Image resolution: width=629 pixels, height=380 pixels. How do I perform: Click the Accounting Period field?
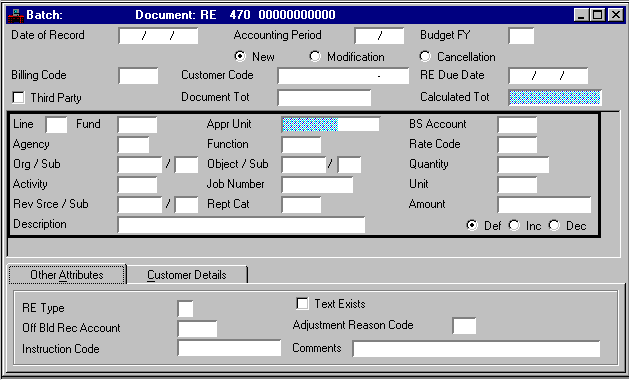click(x=379, y=36)
